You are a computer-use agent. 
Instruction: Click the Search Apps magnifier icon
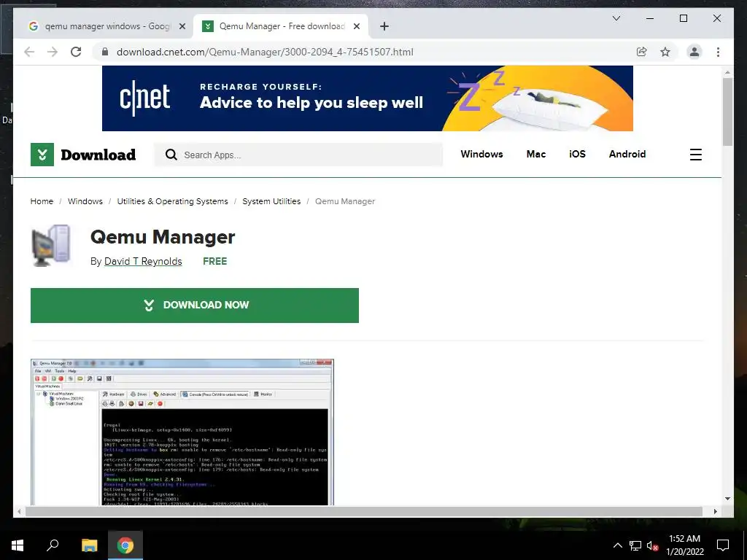[171, 155]
